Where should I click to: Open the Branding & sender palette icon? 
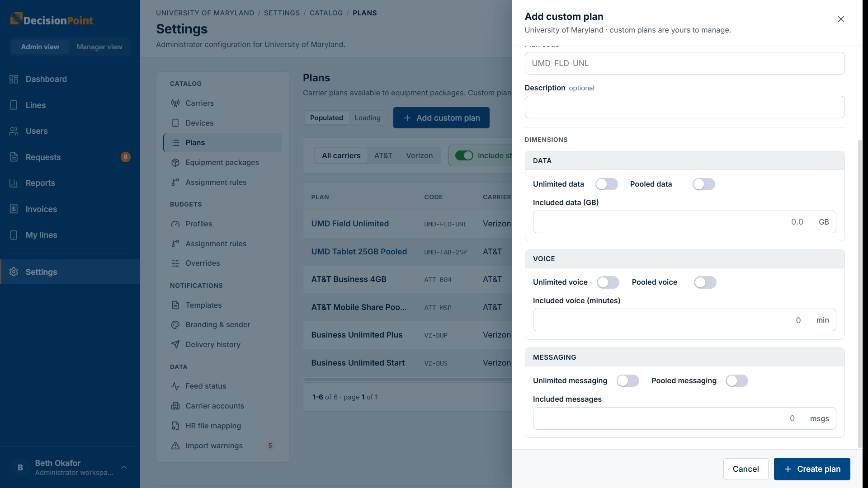[x=175, y=325]
